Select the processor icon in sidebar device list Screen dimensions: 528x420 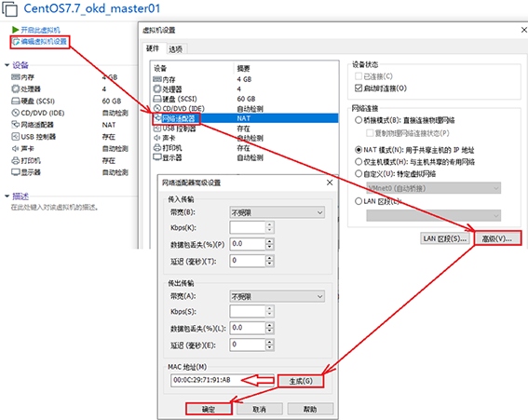16,88
